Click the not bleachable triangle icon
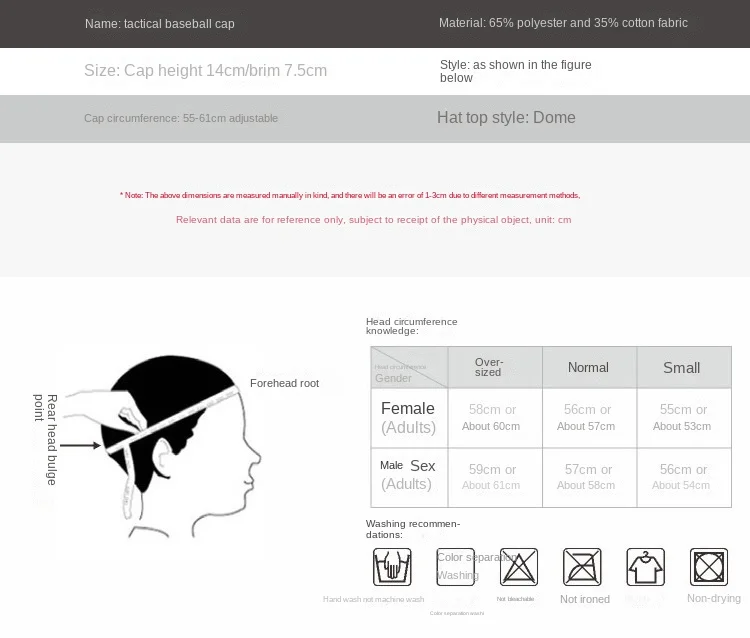 pos(519,567)
